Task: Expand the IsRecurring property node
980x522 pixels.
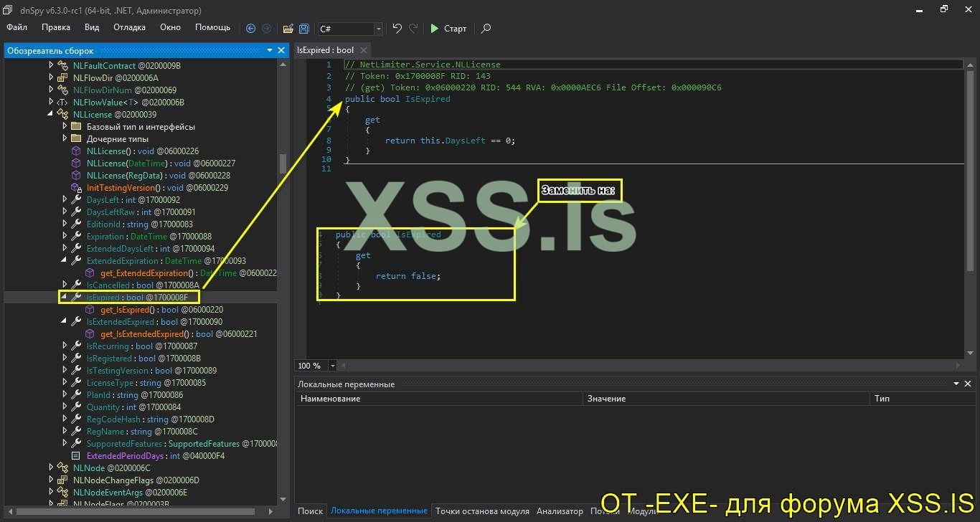Action: click(x=65, y=346)
